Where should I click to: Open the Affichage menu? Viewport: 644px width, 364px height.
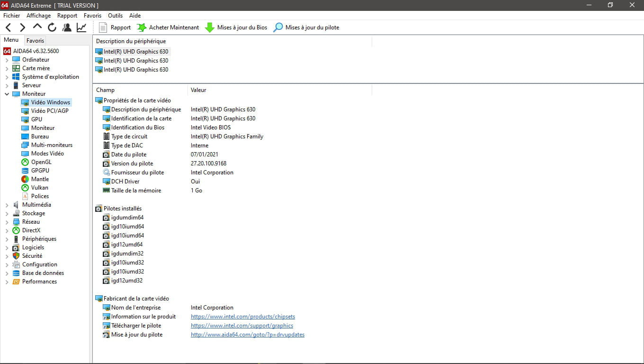pos(38,16)
